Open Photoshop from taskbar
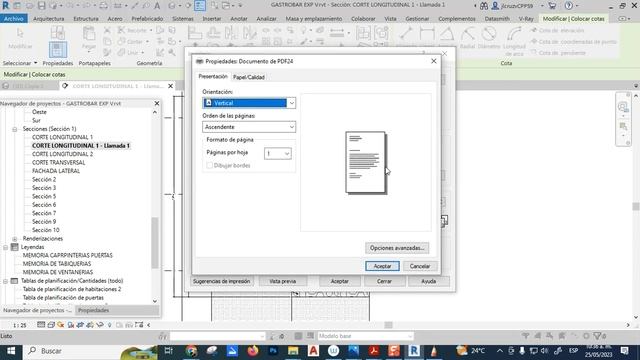Screen dimensions: 640x360 (x=273, y=351)
